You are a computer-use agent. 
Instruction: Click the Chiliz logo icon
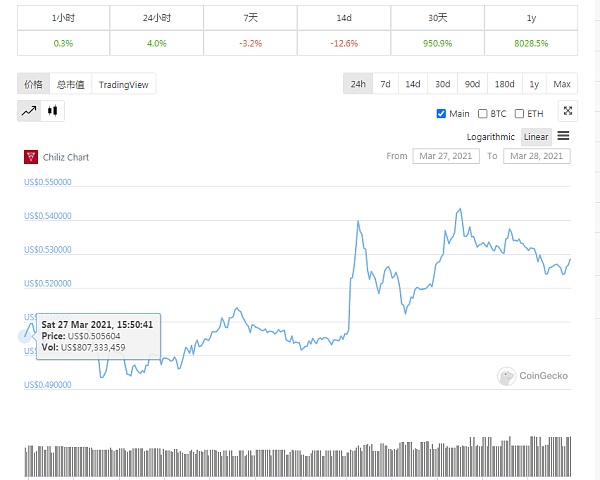click(x=31, y=156)
